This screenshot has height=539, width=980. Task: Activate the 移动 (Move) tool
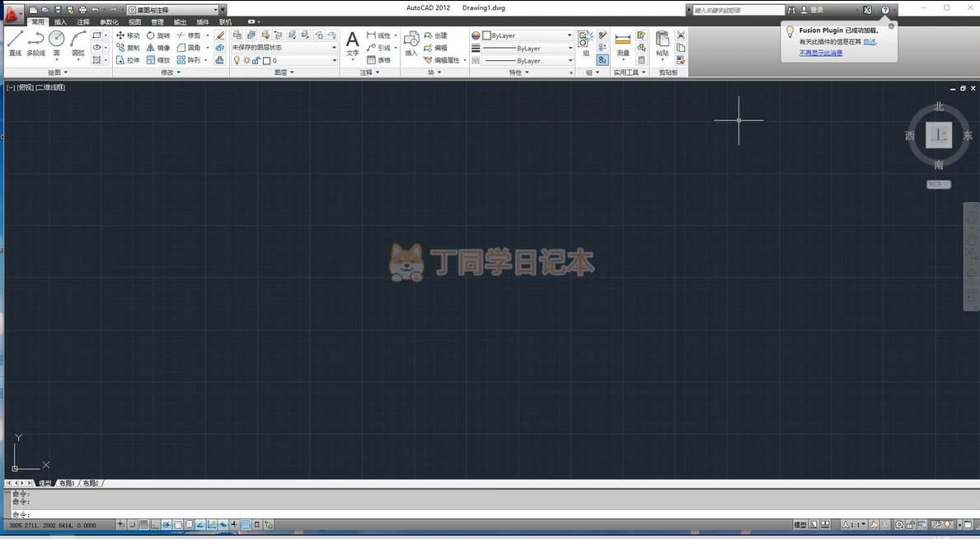point(128,35)
